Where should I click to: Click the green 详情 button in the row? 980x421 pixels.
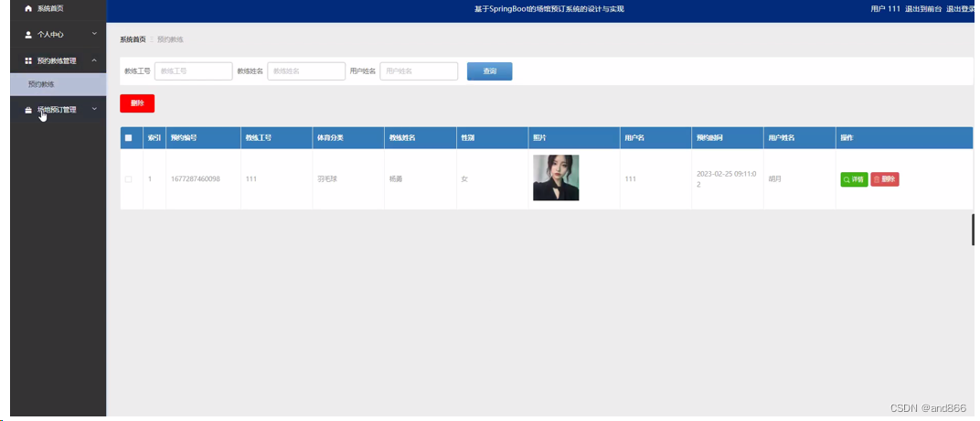coord(854,179)
